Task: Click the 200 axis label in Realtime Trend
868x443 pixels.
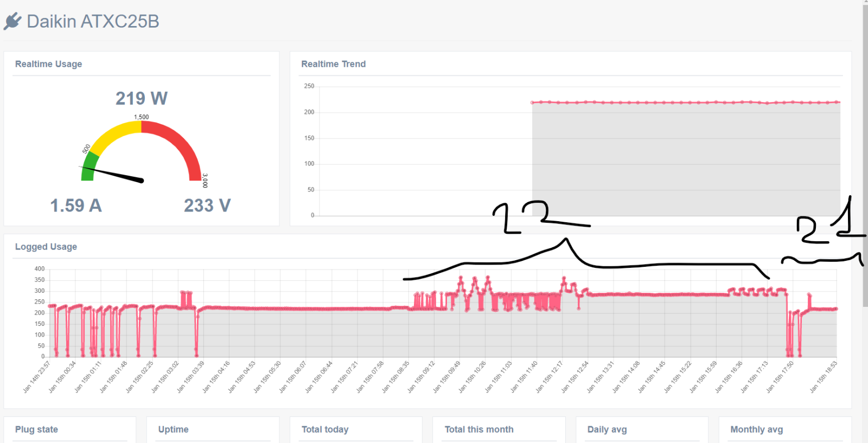Action: pos(309,112)
